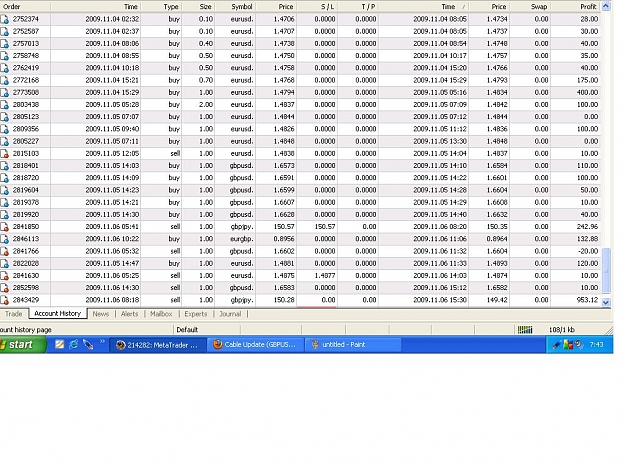Click the order icon for order 2772168
This screenshot has height=469, width=625.
click(x=5, y=80)
